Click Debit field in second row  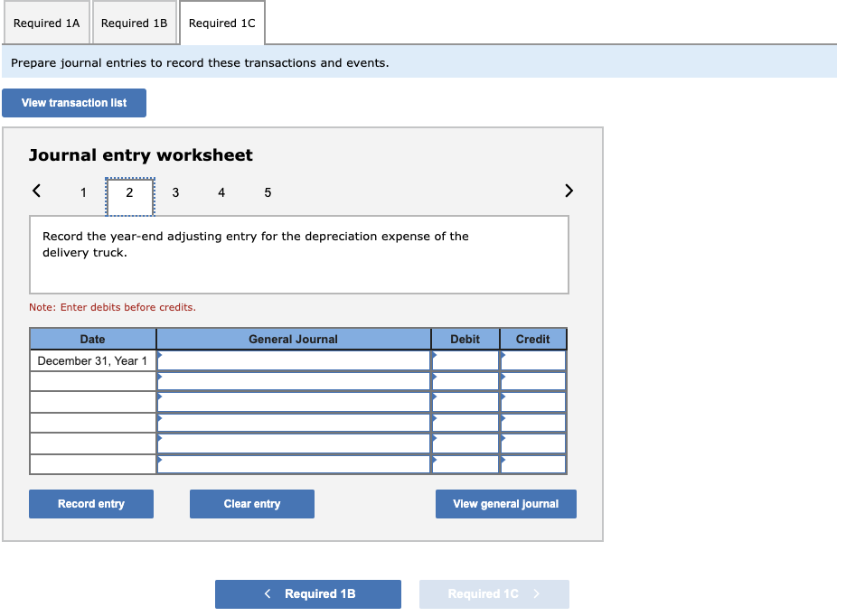(x=465, y=381)
